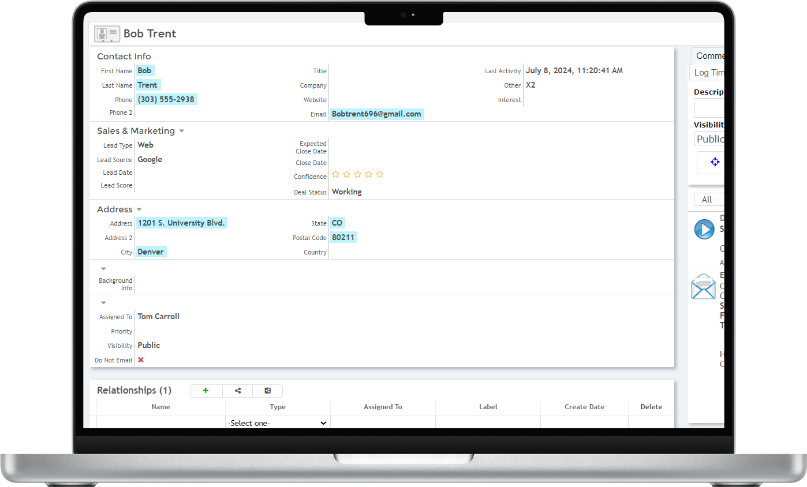Click the open envelope email activity icon
The height and width of the screenshot is (487, 807).
point(703,287)
